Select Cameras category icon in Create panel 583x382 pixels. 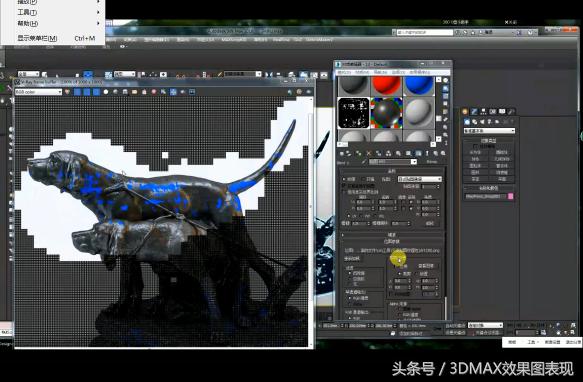pos(490,122)
